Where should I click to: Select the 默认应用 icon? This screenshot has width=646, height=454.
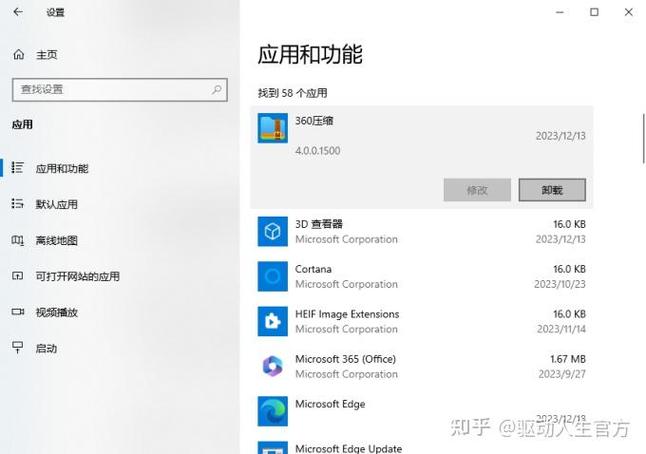click(17, 204)
